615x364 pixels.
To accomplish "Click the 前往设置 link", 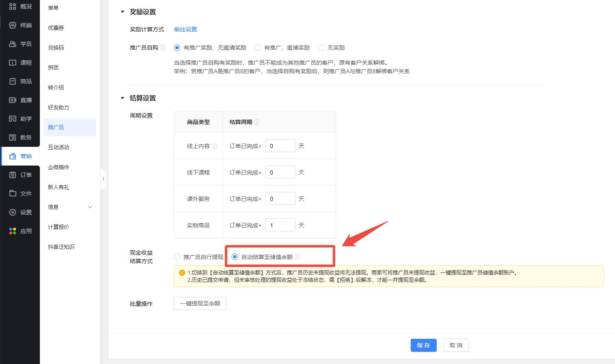I will 185,29.
